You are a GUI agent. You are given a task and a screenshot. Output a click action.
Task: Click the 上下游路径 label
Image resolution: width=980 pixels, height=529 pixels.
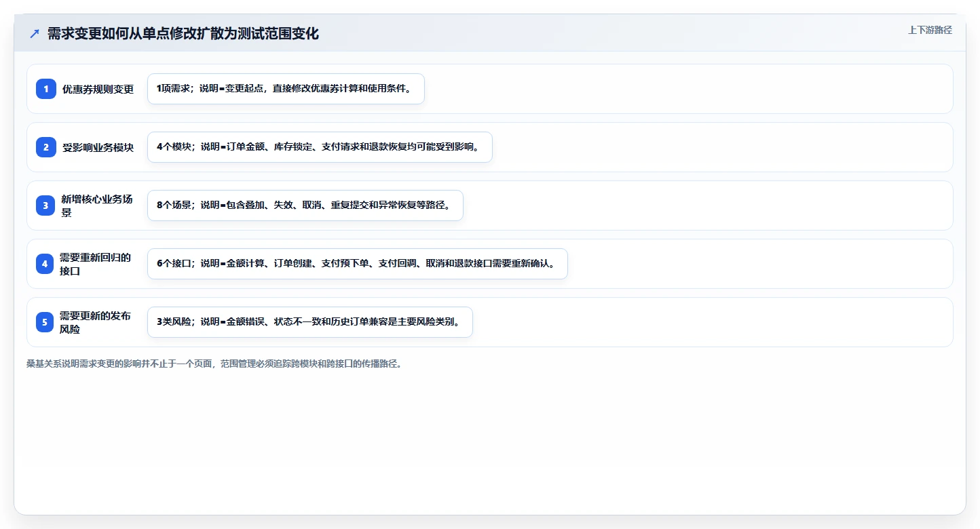[x=930, y=30]
